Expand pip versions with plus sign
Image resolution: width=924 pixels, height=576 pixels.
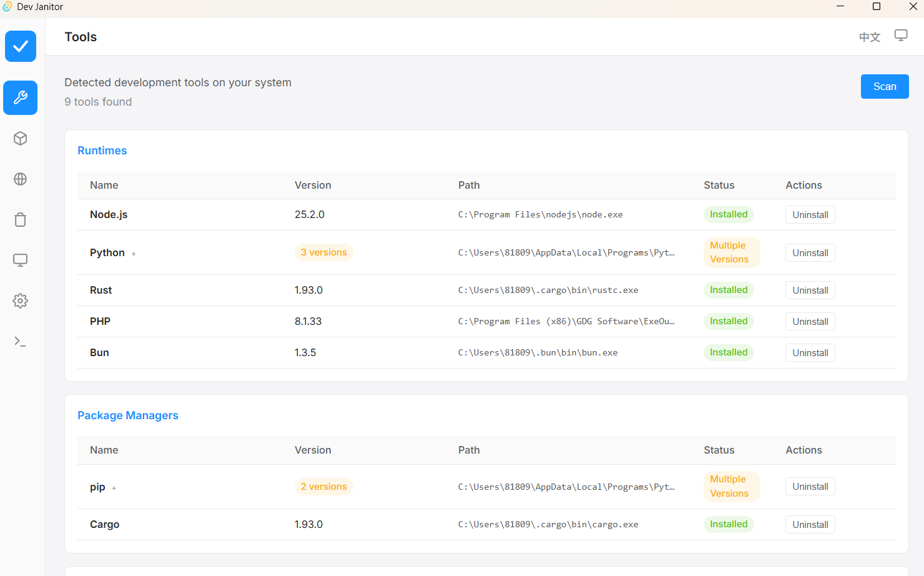pos(114,488)
